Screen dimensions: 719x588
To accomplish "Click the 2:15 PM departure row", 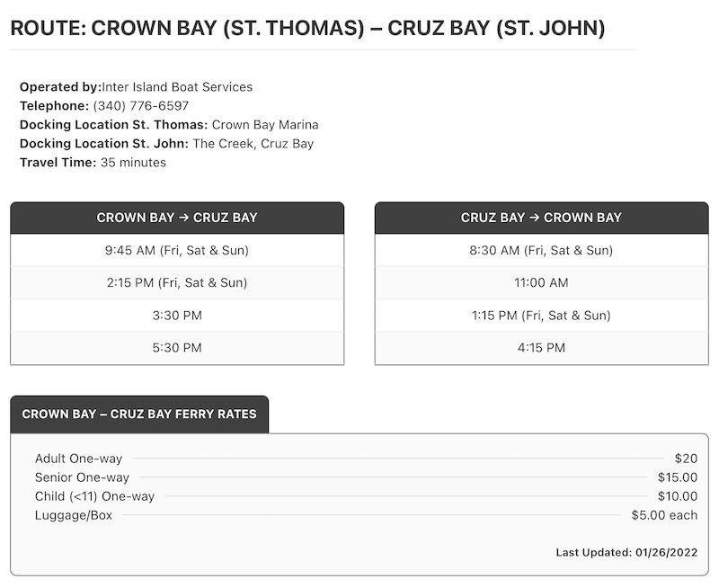I will pos(177,282).
